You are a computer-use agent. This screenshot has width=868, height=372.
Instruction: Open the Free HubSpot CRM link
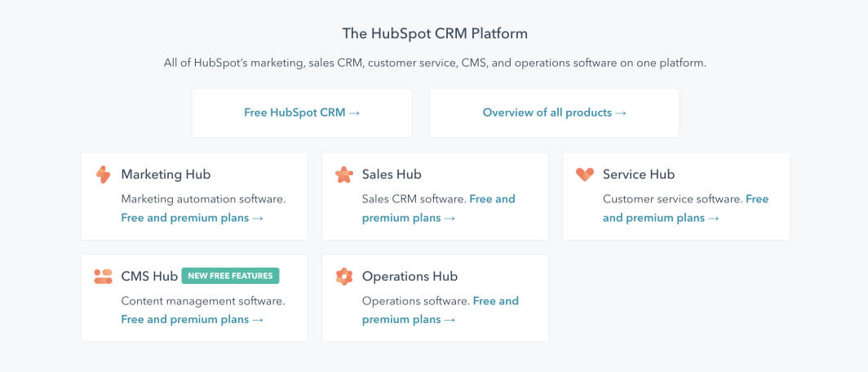pyautogui.click(x=302, y=113)
